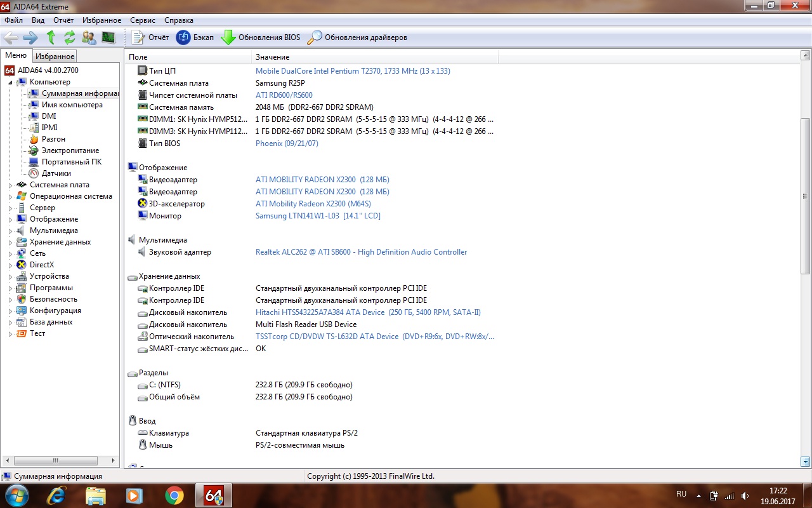Expand the Сервер node
The image size is (812, 508).
pyautogui.click(x=11, y=208)
